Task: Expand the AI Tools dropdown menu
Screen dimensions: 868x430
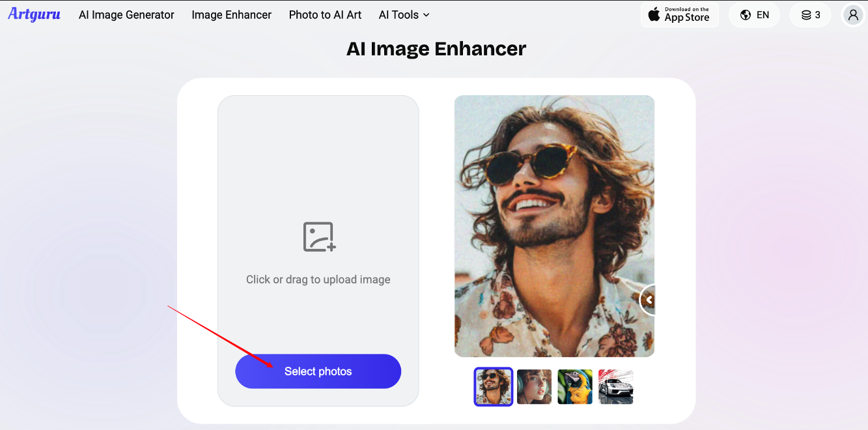Action: (x=404, y=14)
